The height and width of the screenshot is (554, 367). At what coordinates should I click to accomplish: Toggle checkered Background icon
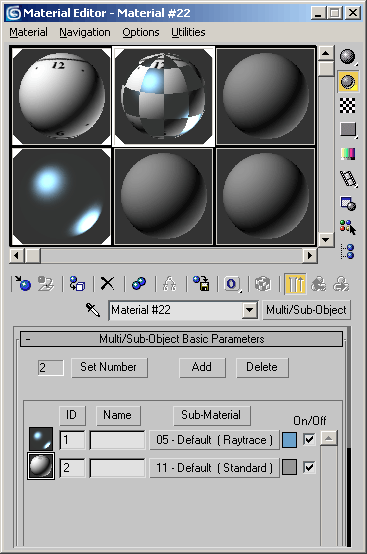(x=348, y=105)
